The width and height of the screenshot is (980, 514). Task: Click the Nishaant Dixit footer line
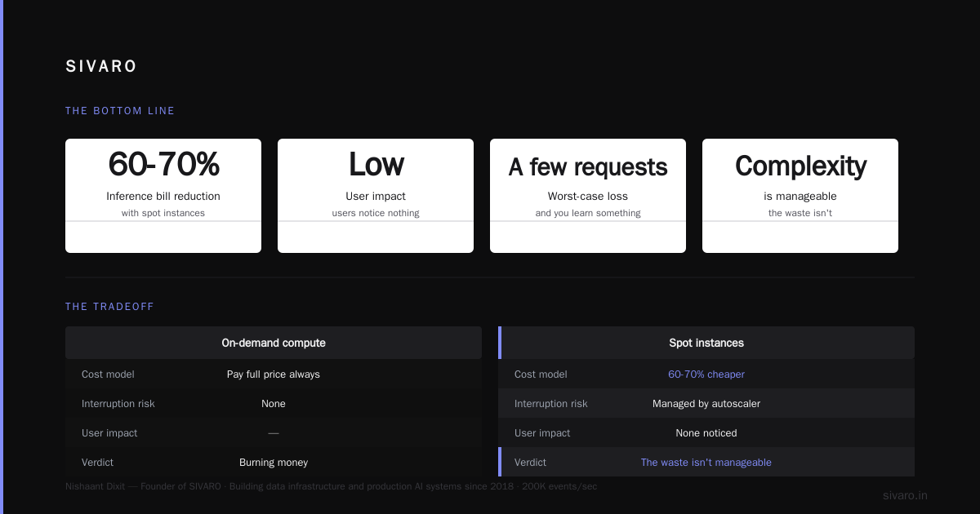click(332, 486)
